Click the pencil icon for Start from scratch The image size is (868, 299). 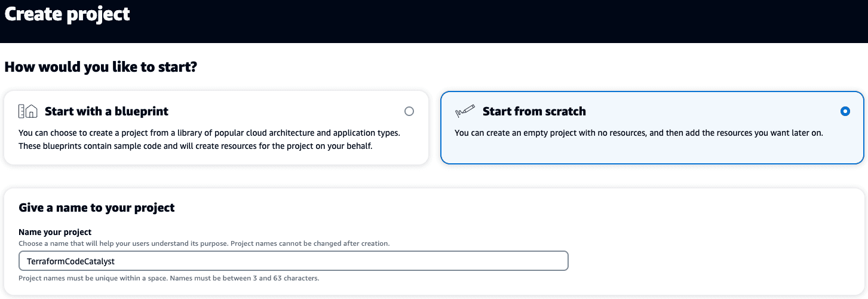465,111
